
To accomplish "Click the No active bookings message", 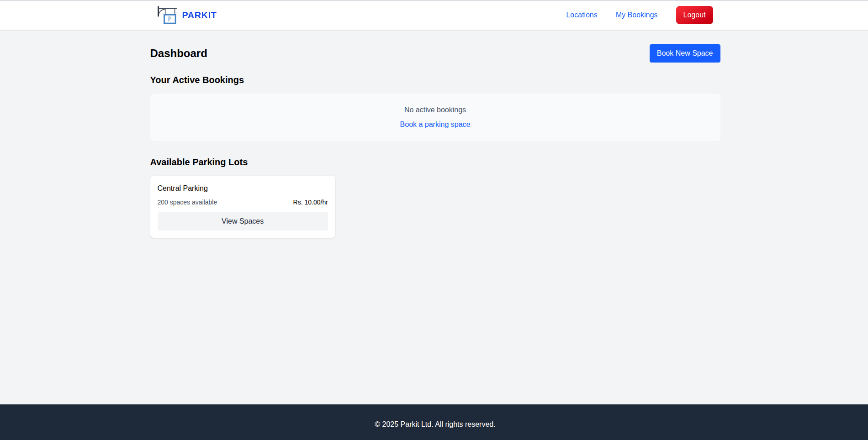I will click(435, 110).
